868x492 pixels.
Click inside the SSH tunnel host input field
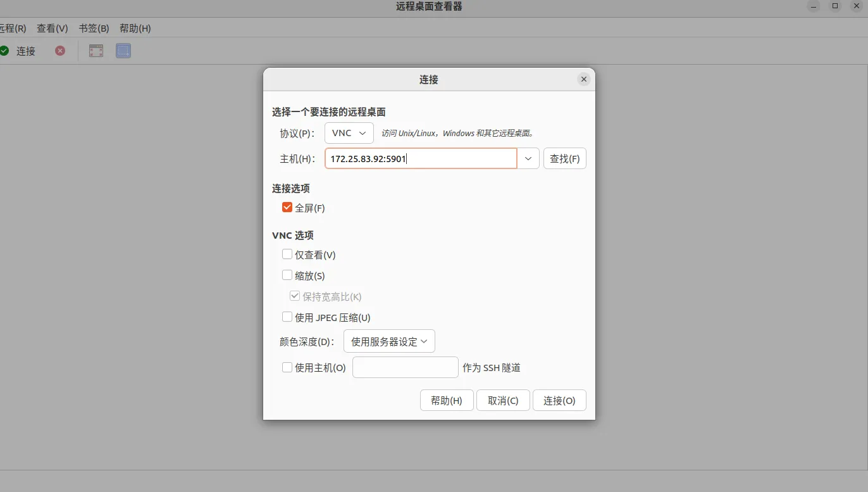[405, 367]
